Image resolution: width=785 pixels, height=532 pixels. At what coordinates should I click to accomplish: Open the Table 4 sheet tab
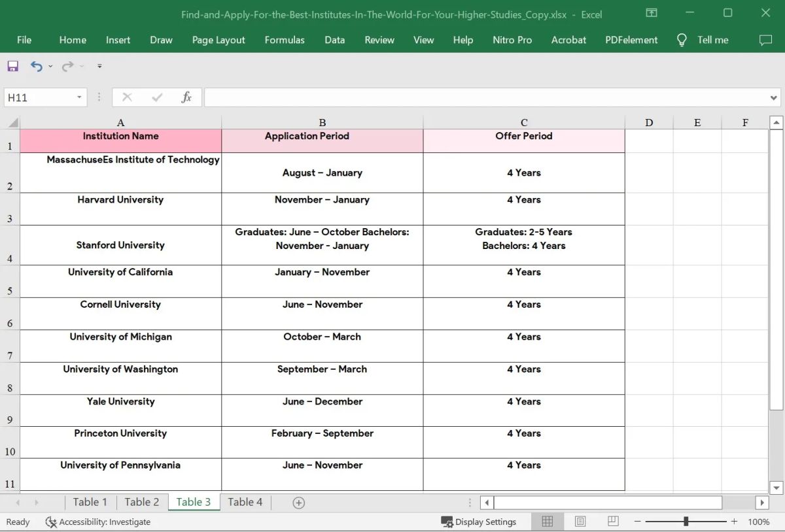click(245, 502)
